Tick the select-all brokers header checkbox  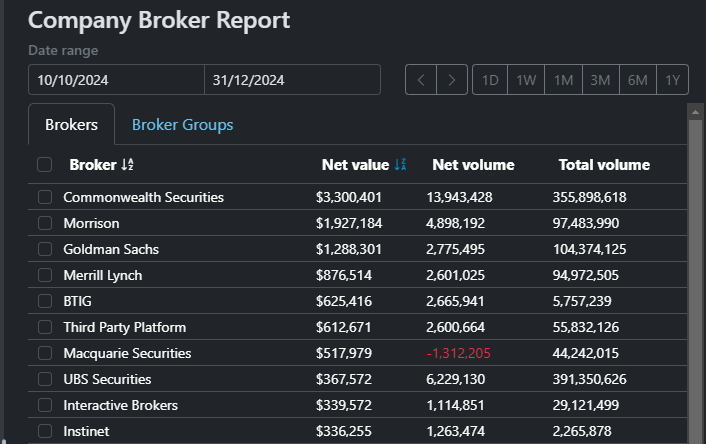[44, 165]
